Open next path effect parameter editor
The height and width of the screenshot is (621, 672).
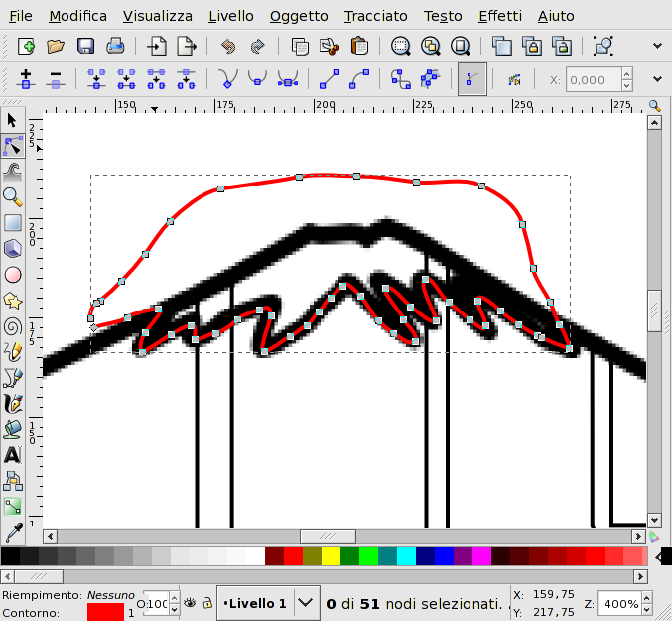pyautogui.click(x=514, y=79)
